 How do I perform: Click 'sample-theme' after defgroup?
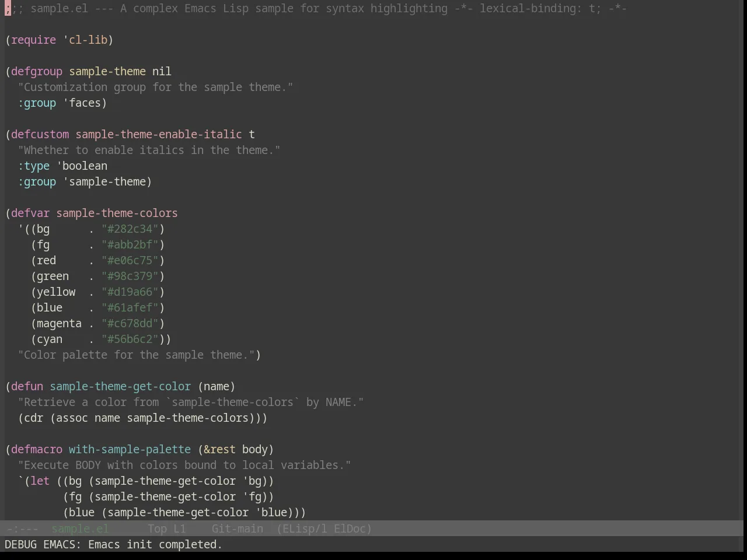point(107,71)
